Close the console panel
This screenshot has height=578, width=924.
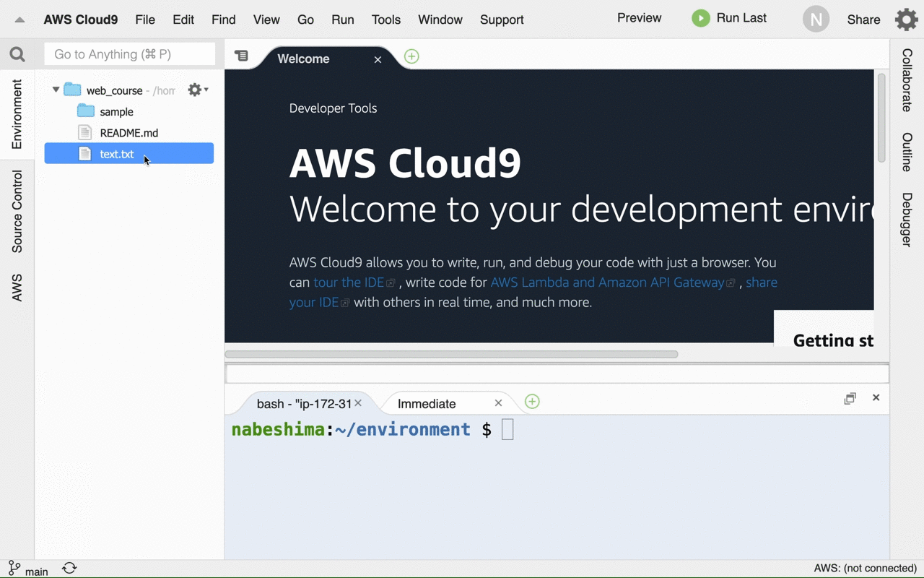[x=876, y=397]
